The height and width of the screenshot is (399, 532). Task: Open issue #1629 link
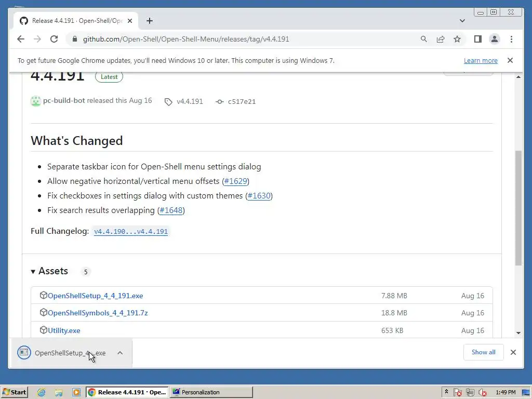[235, 181]
